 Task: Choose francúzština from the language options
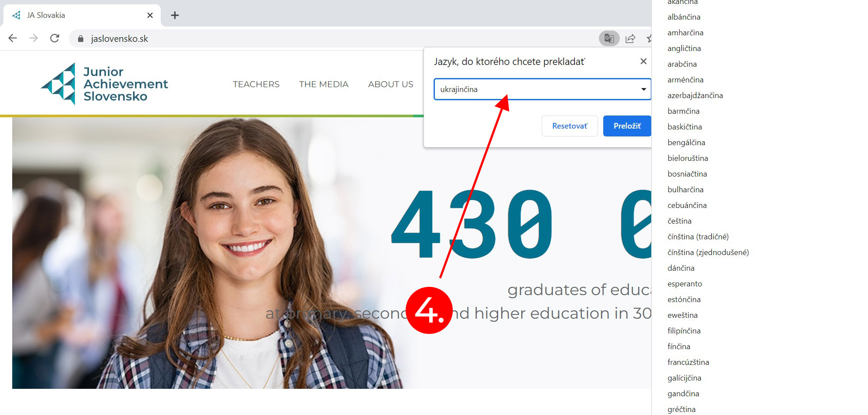(688, 362)
